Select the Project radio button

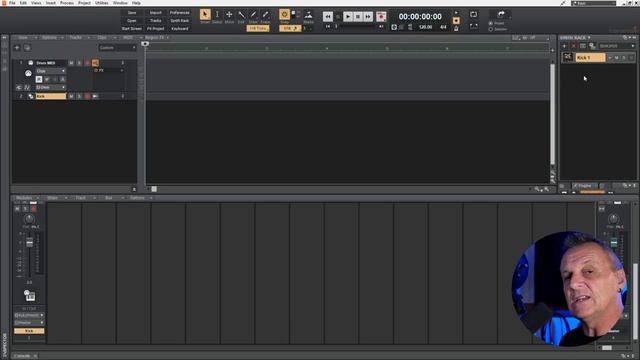(491, 23)
